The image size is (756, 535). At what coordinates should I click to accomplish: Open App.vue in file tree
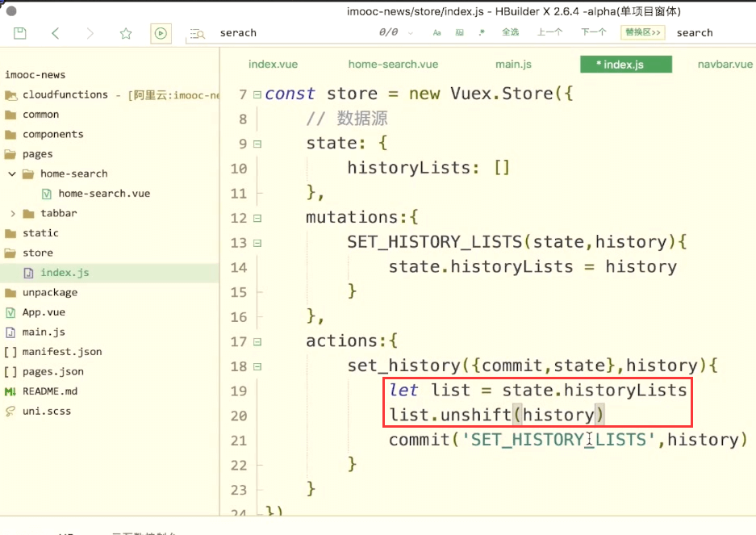pos(44,312)
